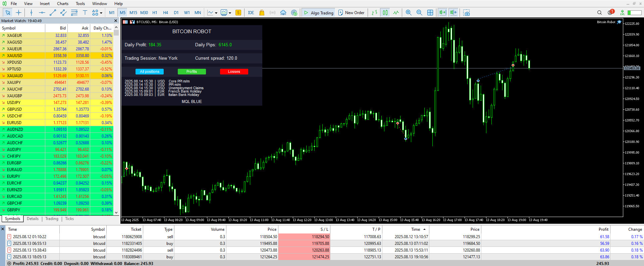
Task: Switch chart to candlestick style
Action: coord(385,13)
